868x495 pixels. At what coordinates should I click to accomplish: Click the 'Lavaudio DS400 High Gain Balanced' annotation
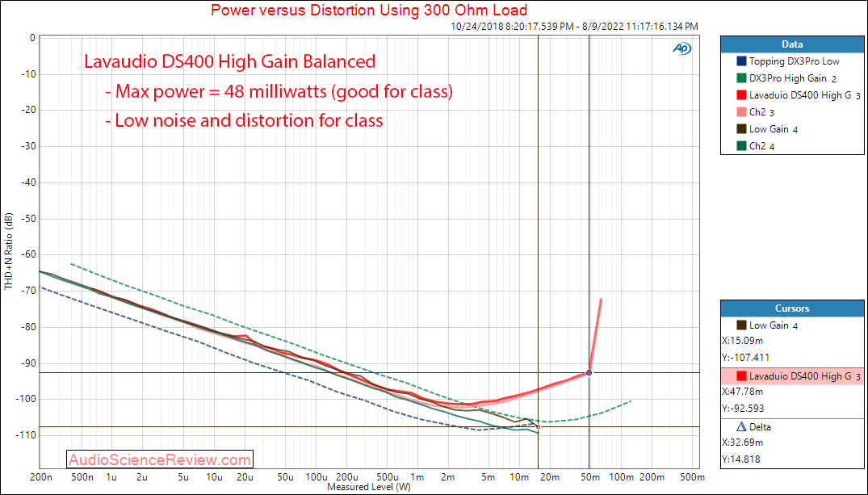230,61
